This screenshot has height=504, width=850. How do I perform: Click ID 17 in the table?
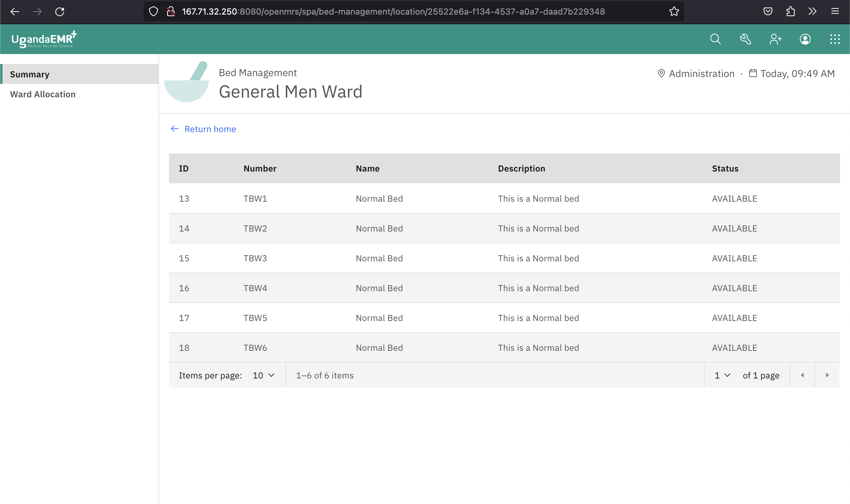(x=184, y=318)
